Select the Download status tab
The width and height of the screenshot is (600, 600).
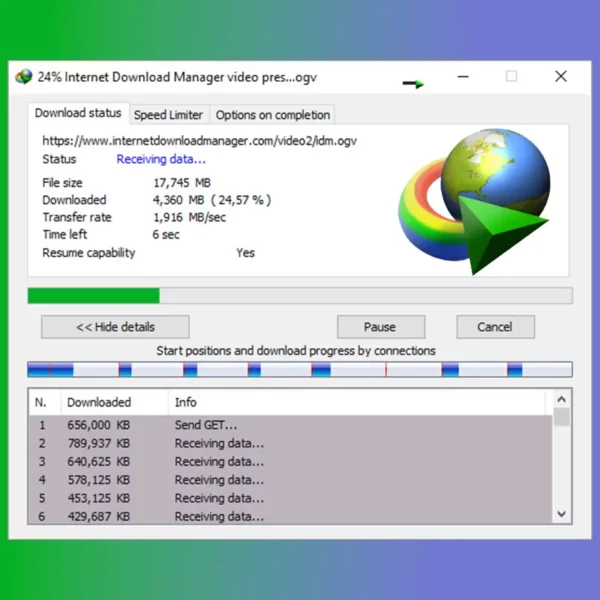click(78, 113)
